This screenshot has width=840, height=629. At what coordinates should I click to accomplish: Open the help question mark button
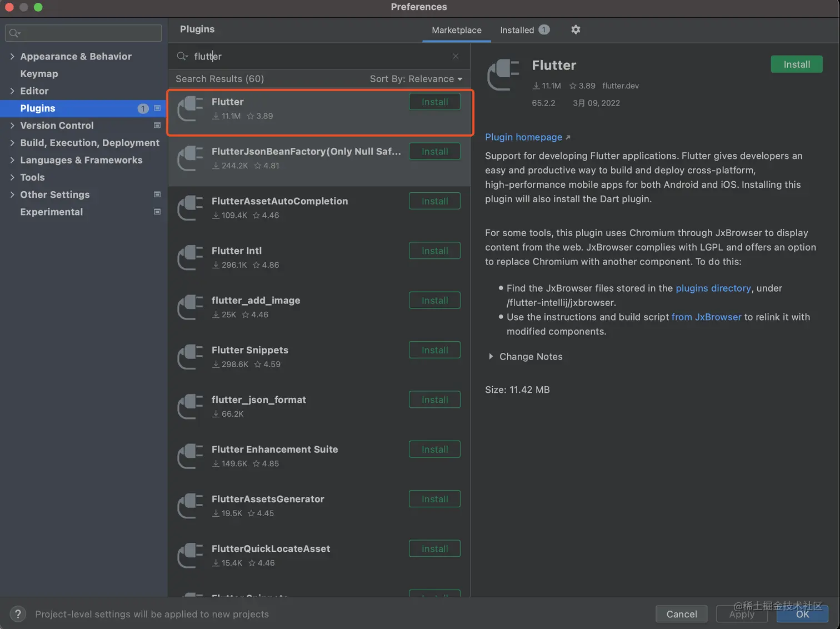click(18, 614)
